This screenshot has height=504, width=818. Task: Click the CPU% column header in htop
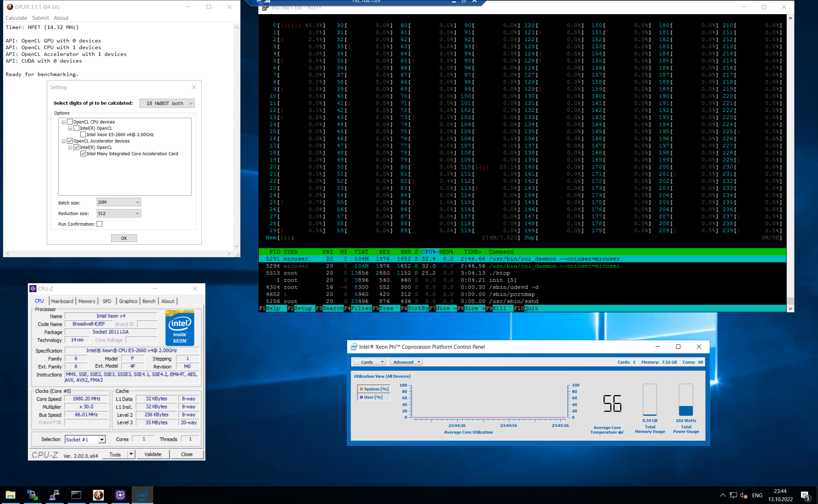click(x=430, y=251)
